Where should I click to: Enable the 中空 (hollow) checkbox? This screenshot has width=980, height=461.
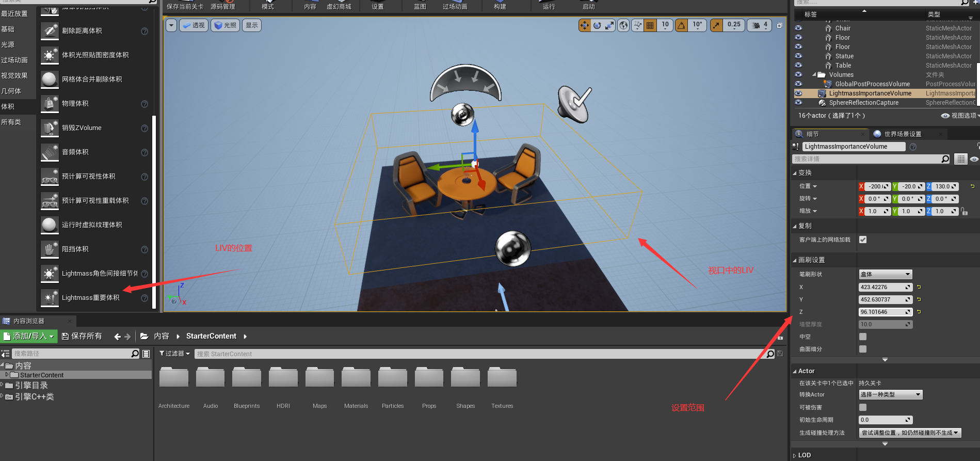pos(863,337)
